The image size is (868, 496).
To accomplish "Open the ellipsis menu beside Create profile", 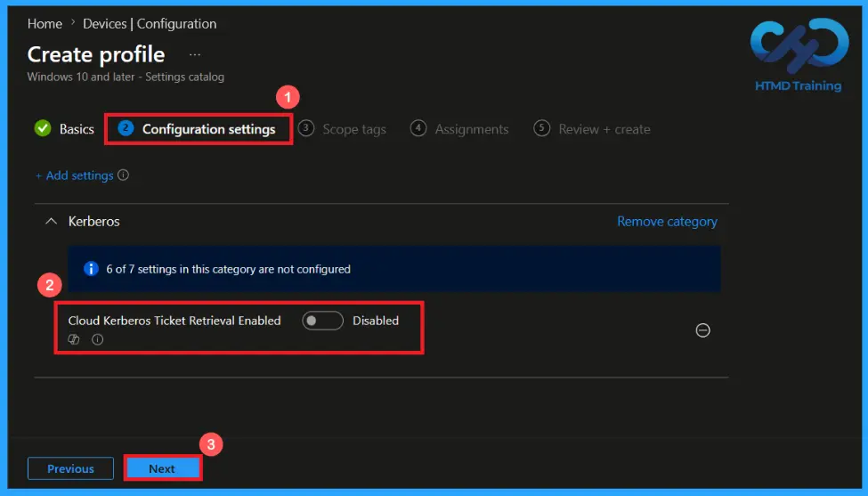I will click(x=195, y=55).
